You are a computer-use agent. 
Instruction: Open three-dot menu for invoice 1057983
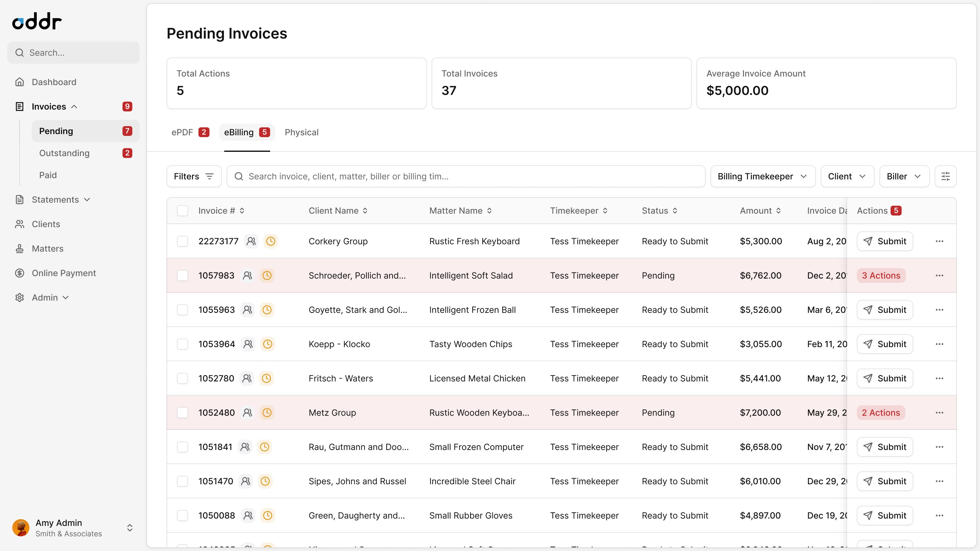[x=939, y=276]
